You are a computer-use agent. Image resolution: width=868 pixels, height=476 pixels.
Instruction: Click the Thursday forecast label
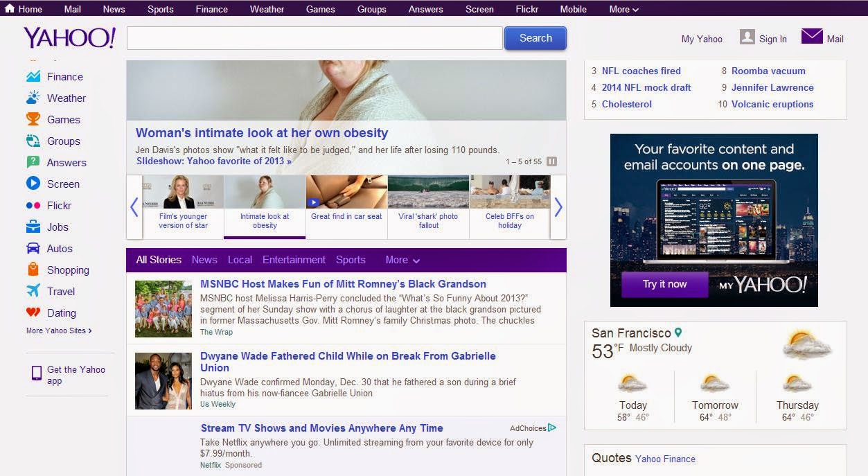[x=797, y=405]
